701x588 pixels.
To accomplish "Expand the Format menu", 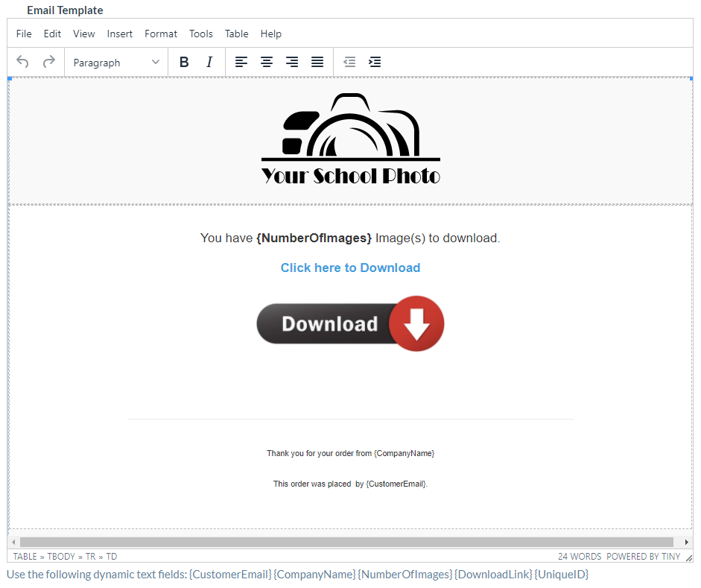I will tap(161, 34).
